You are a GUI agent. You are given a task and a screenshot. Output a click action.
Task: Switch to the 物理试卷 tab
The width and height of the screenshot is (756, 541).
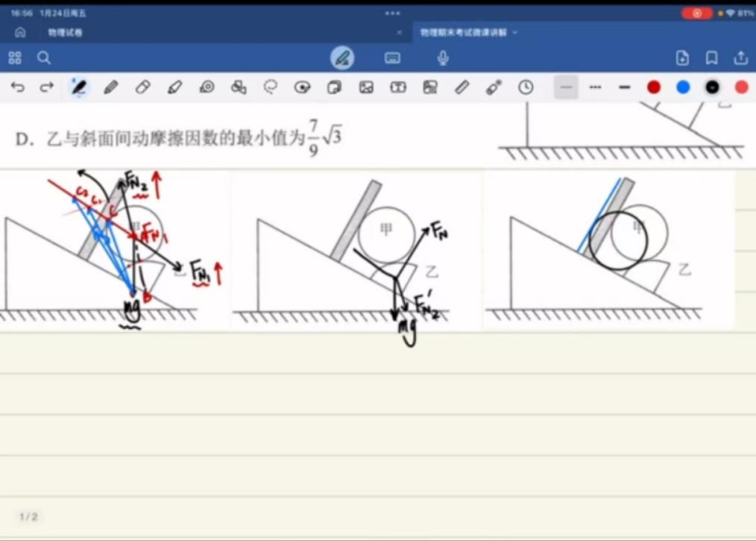coord(66,33)
